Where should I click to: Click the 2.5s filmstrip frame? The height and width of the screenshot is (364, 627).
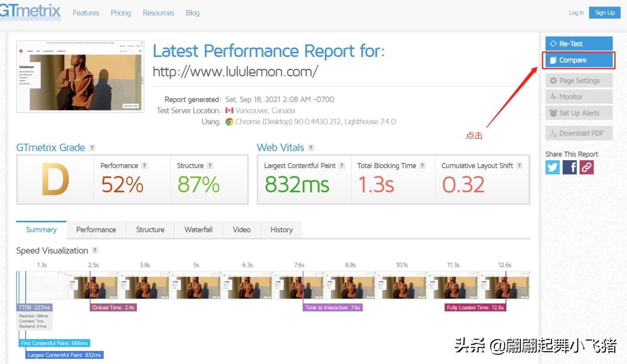pos(93,285)
